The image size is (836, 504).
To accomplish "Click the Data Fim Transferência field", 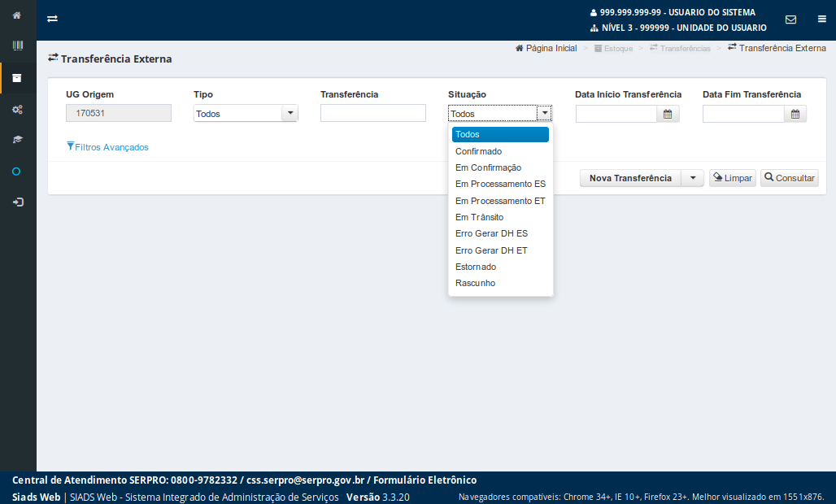I will click(x=744, y=114).
